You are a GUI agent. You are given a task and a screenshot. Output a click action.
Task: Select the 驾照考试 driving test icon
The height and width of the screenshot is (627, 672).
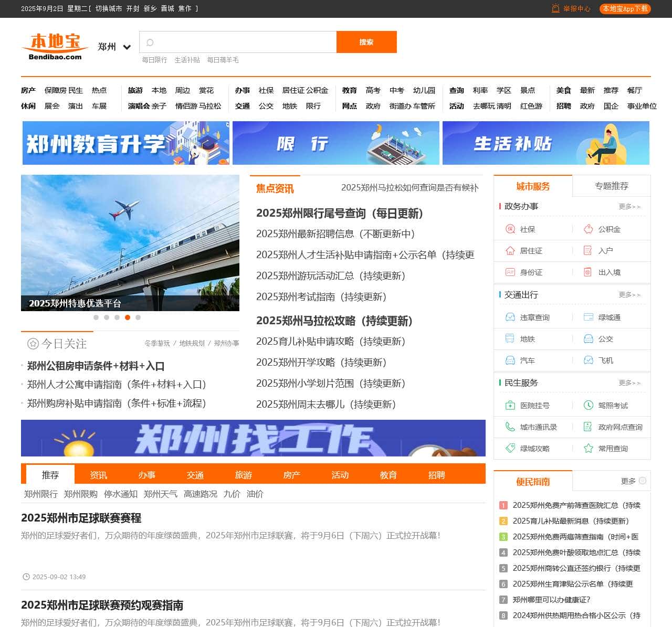point(588,406)
